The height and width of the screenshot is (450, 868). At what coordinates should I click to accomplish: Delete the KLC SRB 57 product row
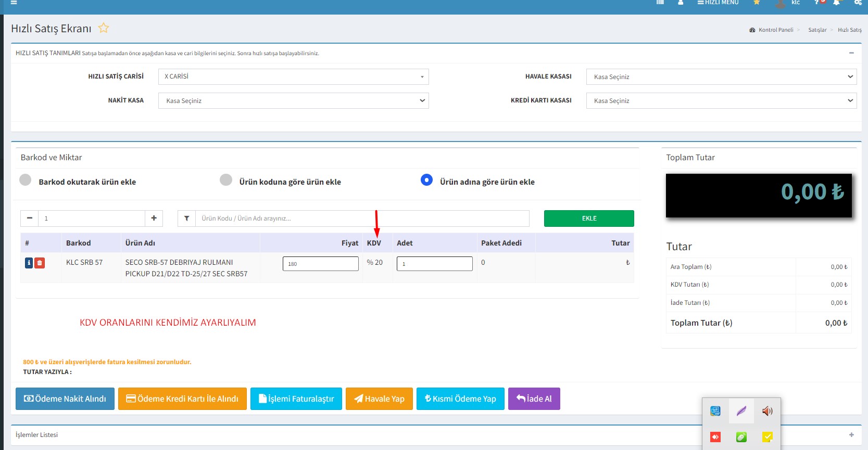tap(40, 263)
